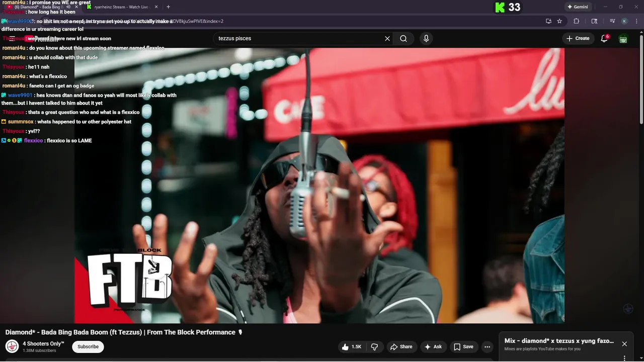Open a new browser tab
The width and height of the screenshot is (644, 362).
pos(168,7)
